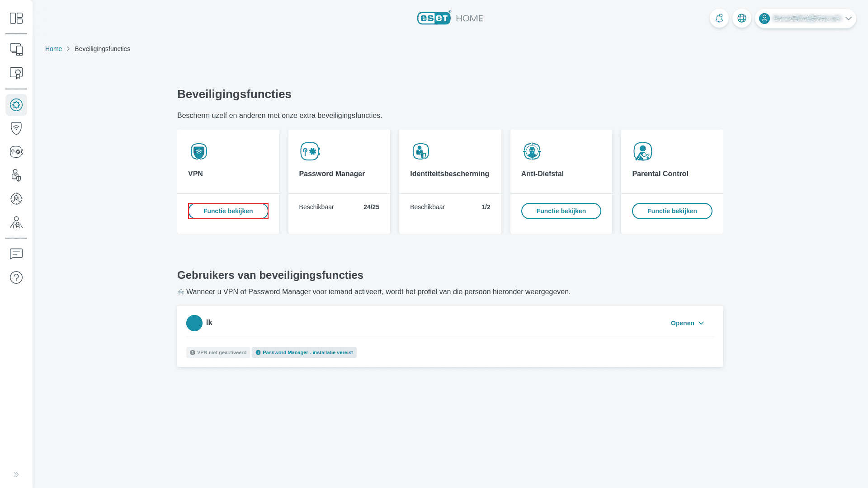Expand the sidebar with double chevron
The height and width of the screenshot is (488, 868).
coord(16,474)
